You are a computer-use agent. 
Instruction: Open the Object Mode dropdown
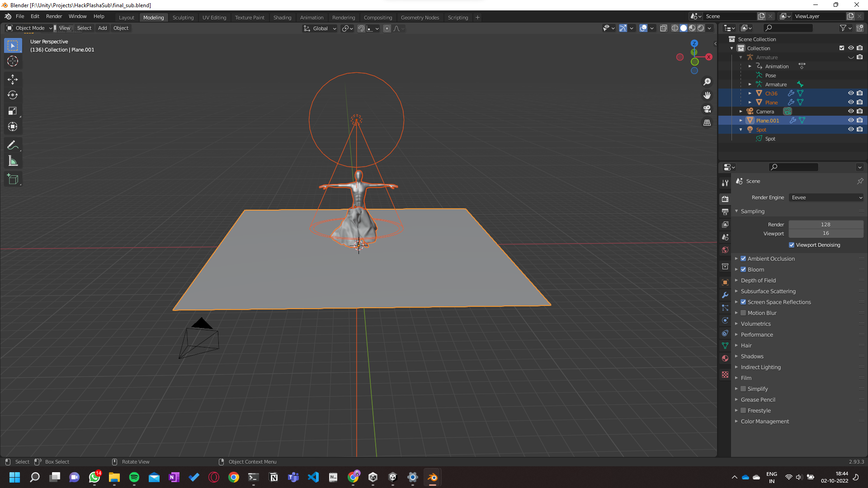(x=30, y=28)
